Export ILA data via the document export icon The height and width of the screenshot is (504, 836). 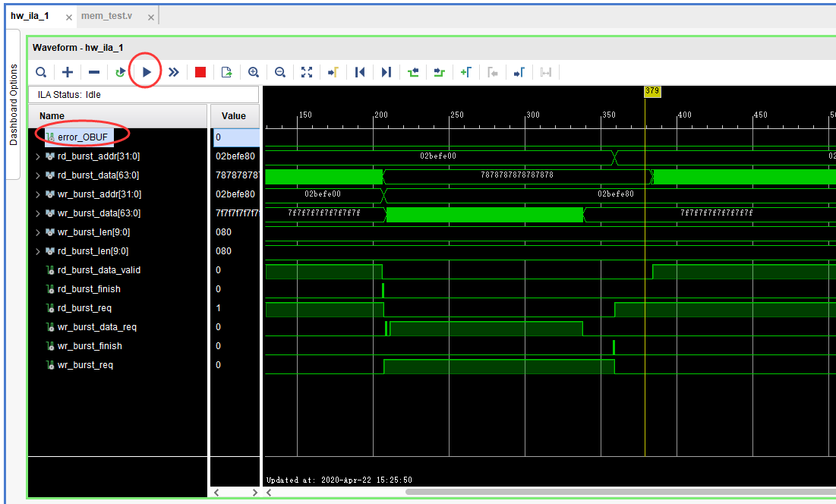pos(226,72)
